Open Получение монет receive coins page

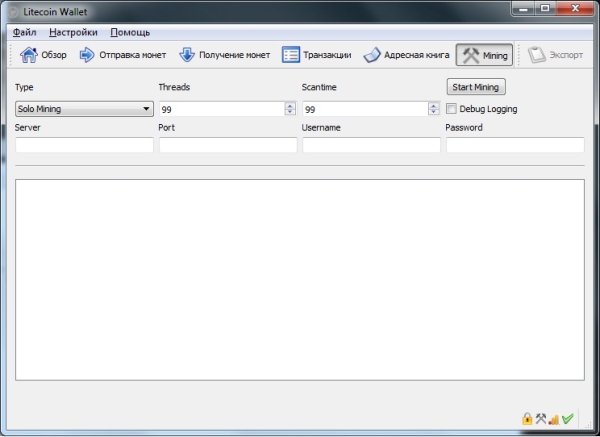click(x=225, y=55)
